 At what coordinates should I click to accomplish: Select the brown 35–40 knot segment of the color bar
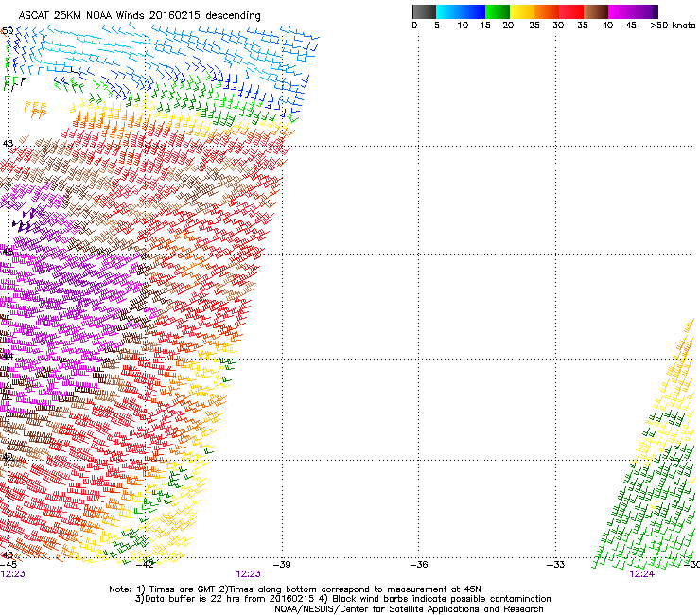coord(596,11)
